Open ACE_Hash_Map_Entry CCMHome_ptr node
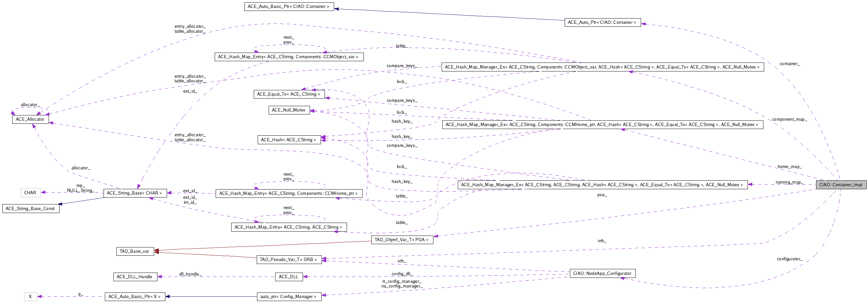Viewport: 868px width, 306px height. click(x=289, y=194)
